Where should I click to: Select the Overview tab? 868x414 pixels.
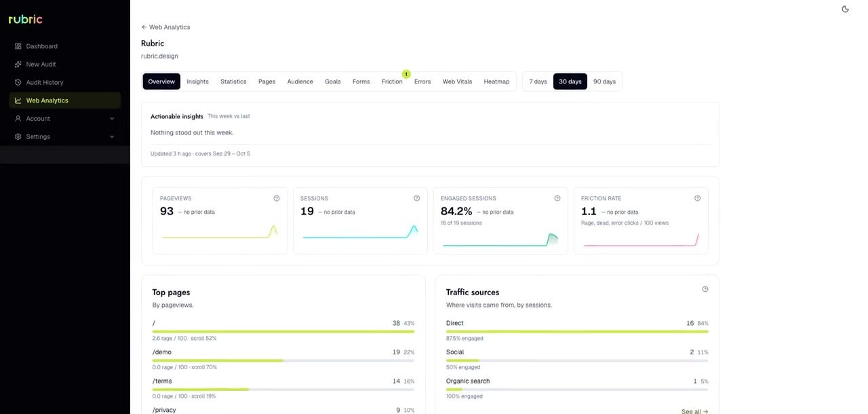pyautogui.click(x=161, y=81)
